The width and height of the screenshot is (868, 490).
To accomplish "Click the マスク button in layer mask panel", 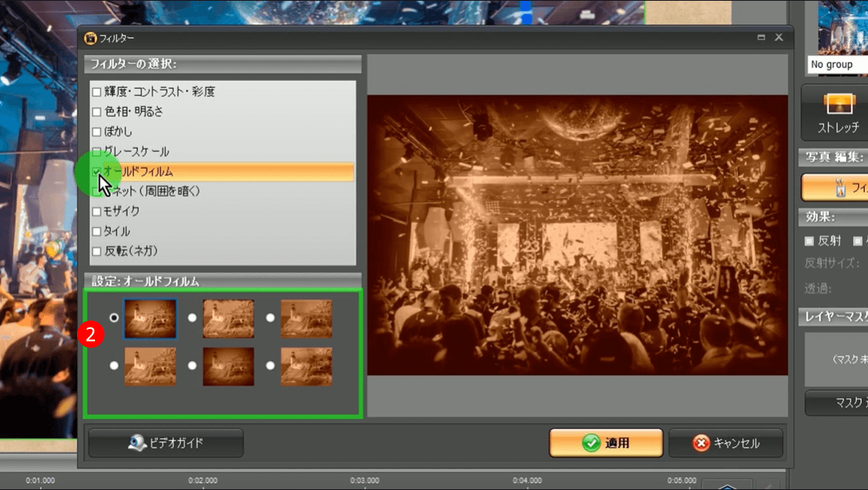I will (837, 403).
